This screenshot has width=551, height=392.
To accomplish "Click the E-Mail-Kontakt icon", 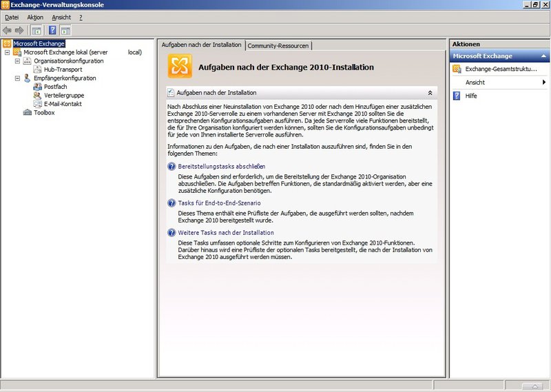I will click(x=37, y=104).
